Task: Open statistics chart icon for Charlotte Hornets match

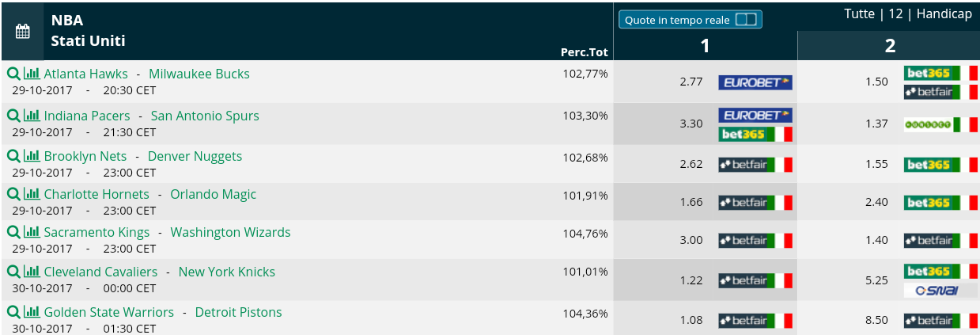Action: (32, 194)
